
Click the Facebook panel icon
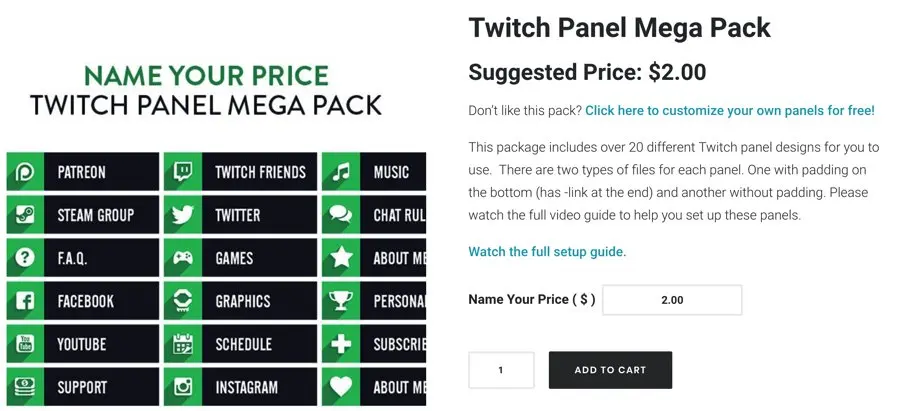pos(25,301)
